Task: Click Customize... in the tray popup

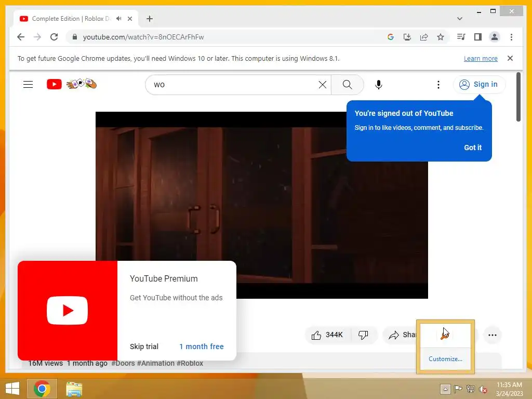Action: click(x=445, y=359)
